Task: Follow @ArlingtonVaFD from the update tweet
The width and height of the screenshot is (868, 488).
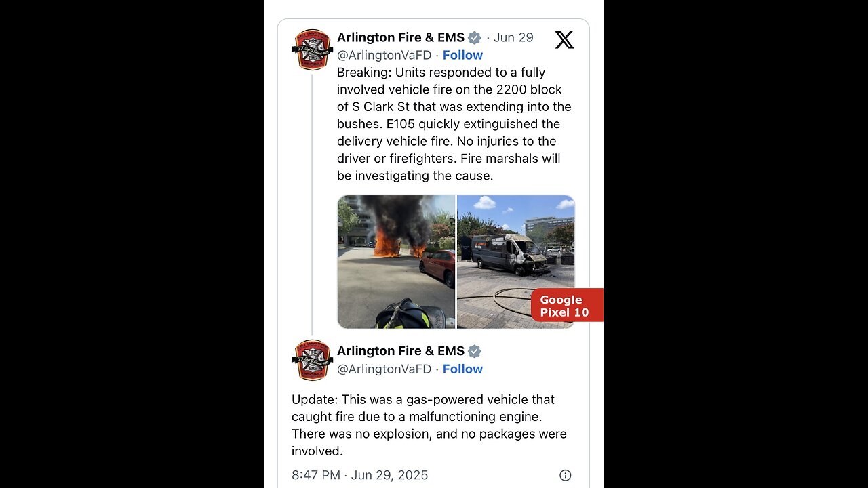Action: click(462, 369)
